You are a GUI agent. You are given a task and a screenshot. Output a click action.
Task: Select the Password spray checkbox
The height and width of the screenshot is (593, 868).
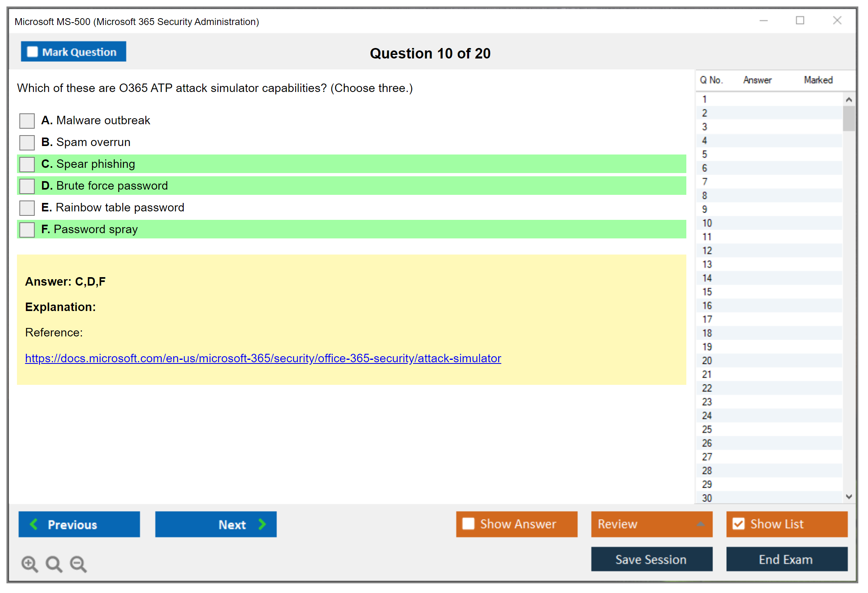27,230
